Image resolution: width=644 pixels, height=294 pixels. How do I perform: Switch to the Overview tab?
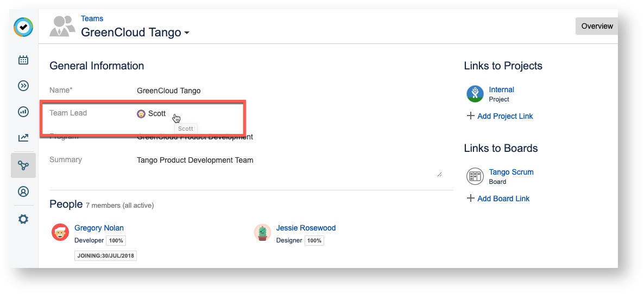click(x=596, y=26)
